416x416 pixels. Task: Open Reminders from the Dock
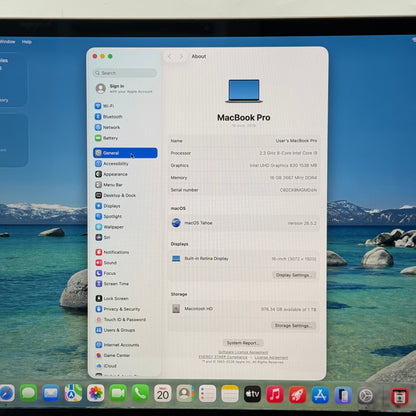tap(207, 394)
